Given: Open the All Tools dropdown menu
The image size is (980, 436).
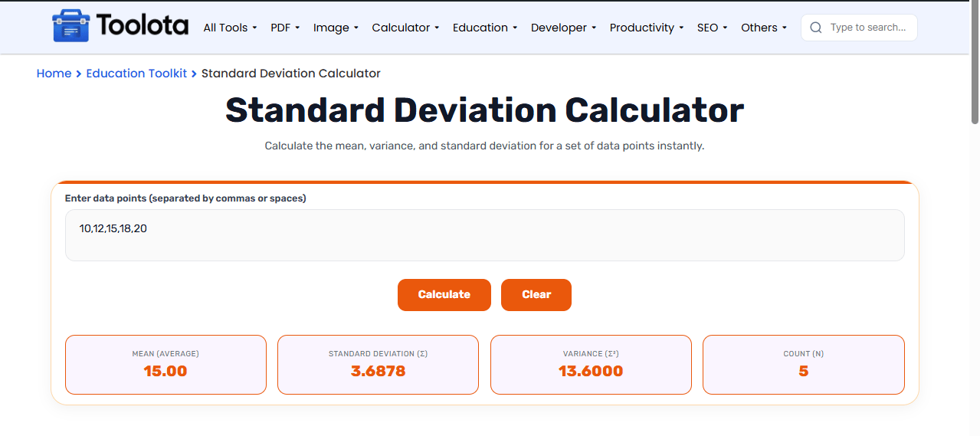Looking at the screenshot, I should tap(230, 28).
